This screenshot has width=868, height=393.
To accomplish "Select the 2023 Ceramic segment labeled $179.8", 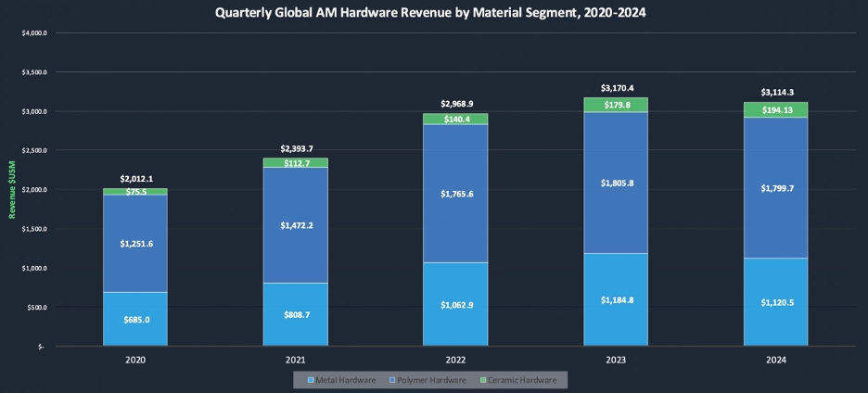I will click(x=616, y=105).
